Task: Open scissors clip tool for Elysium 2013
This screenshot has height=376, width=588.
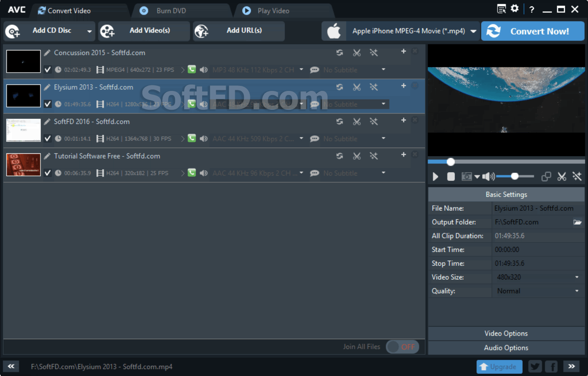Action: [357, 87]
